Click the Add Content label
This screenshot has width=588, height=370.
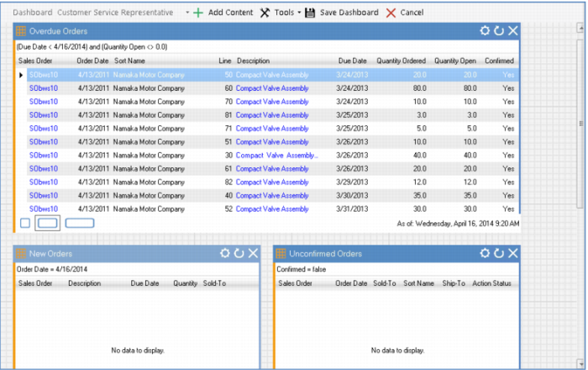(231, 13)
